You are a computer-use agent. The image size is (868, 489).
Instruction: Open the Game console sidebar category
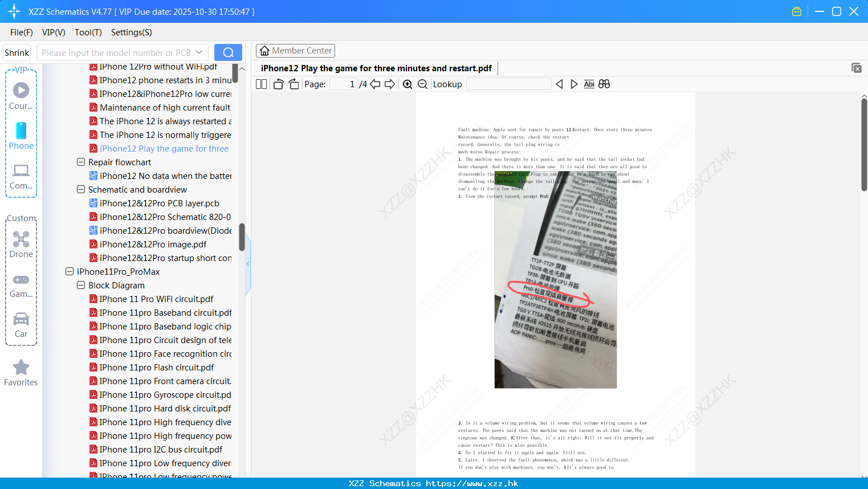[x=21, y=286]
